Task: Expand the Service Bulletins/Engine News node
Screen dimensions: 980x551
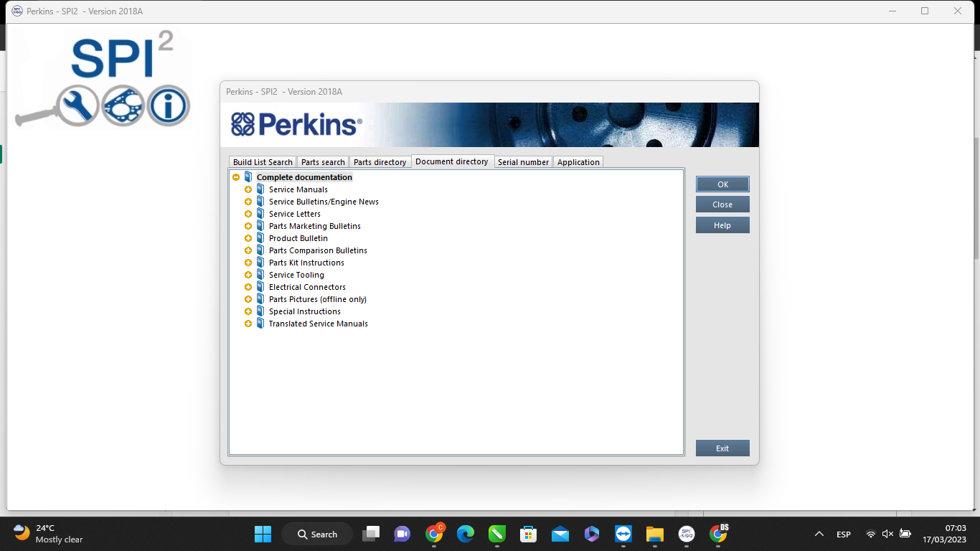Action: point(248,201)
